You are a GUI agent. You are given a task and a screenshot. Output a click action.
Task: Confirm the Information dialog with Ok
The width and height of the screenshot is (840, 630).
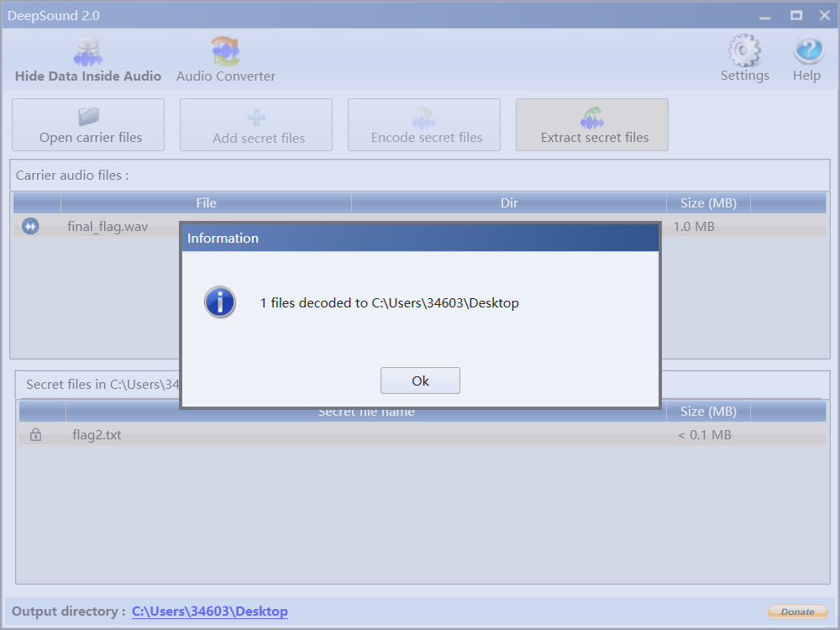point(420,381)
